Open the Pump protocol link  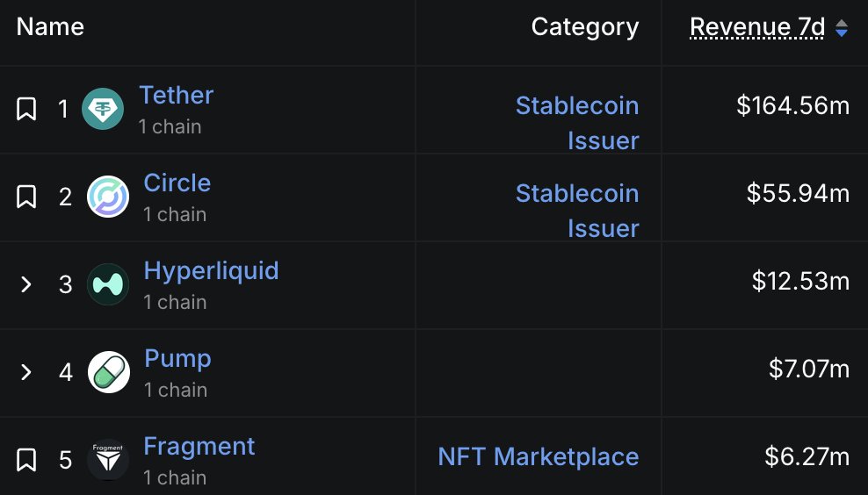177,358
